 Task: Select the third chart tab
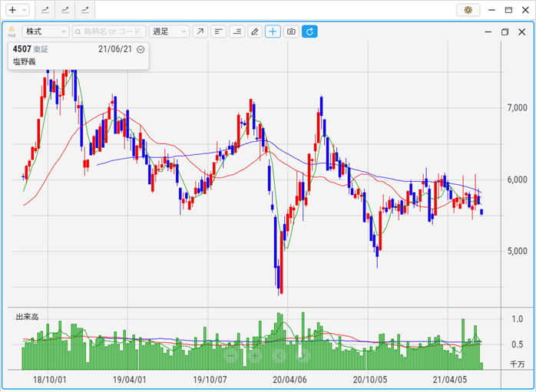(x=84, y=10)
